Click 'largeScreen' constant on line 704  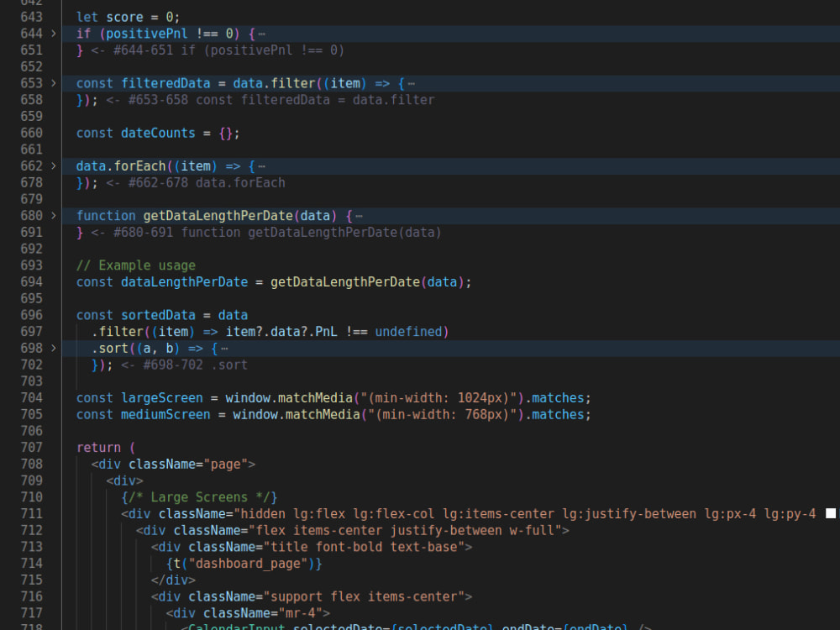pos(162,398)
